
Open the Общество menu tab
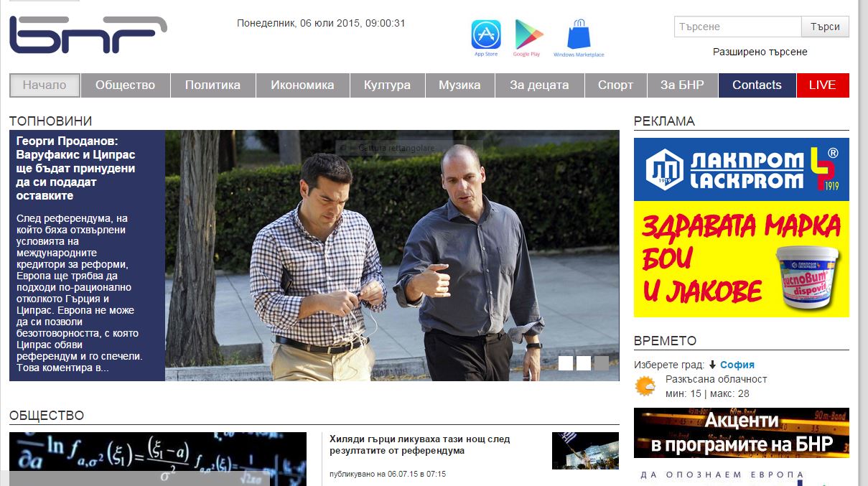pos(125,85)
